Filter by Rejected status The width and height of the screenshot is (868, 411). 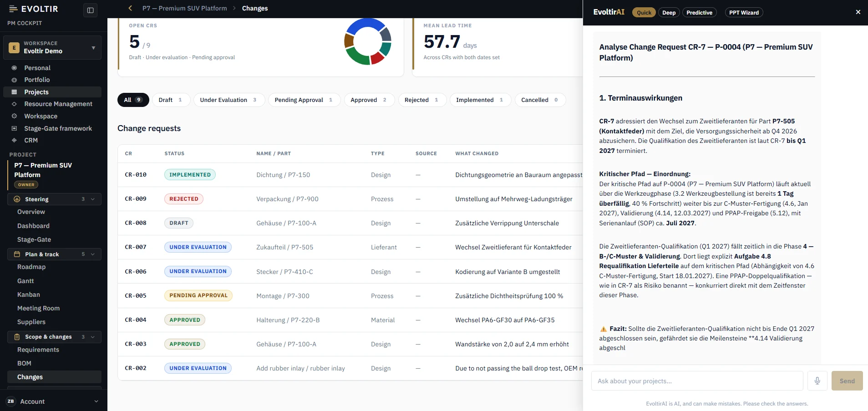pyautogui.click(x=422, y=100)
